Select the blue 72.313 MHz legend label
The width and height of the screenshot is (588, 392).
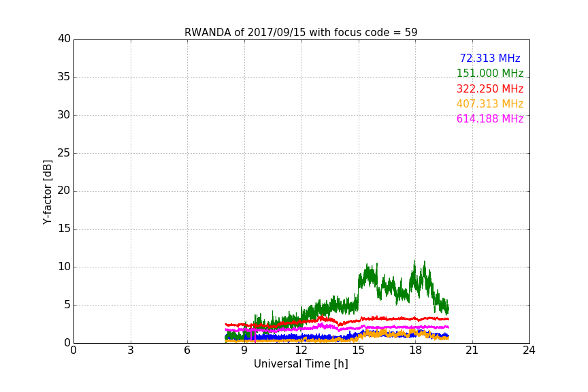click(x=490, y=58)
